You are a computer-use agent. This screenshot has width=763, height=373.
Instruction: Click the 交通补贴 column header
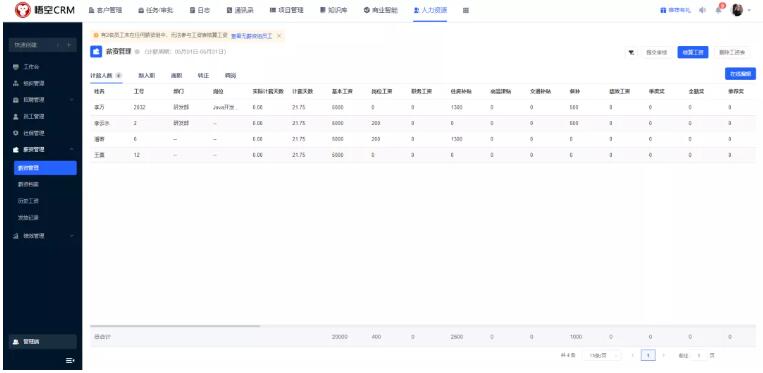point(541,91)
